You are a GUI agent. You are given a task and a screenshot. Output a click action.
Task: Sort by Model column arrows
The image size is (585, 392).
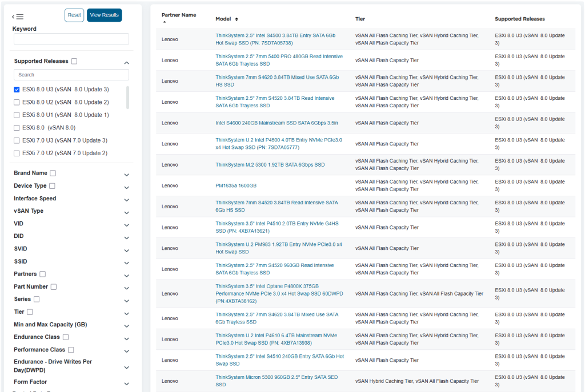pos(237,19)
